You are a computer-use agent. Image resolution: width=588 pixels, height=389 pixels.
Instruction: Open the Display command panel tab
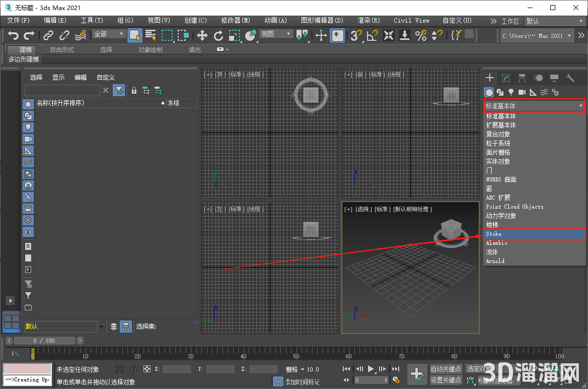click(x=554, y=78)
